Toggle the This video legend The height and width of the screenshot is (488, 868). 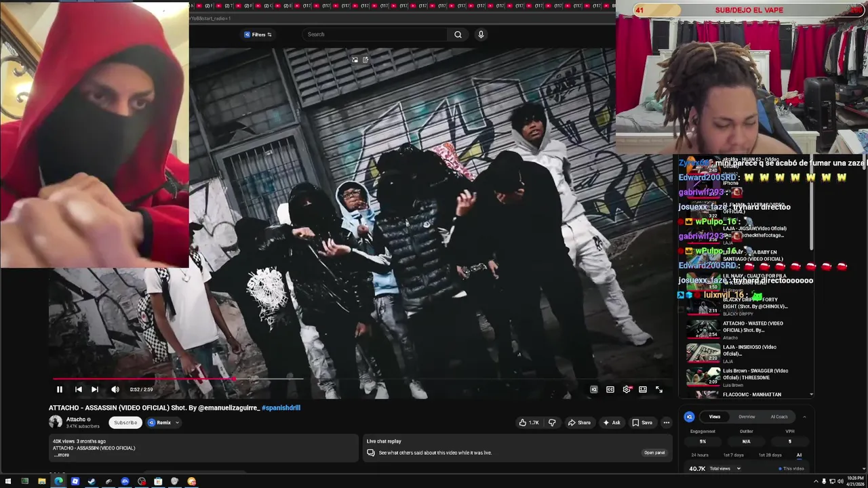click(x=791, y=468)
